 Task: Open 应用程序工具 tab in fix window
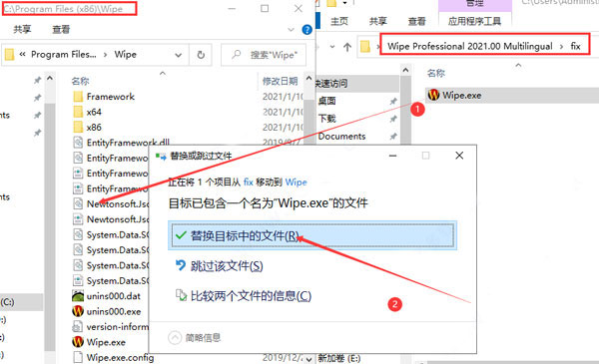click(x=475, y=21)
